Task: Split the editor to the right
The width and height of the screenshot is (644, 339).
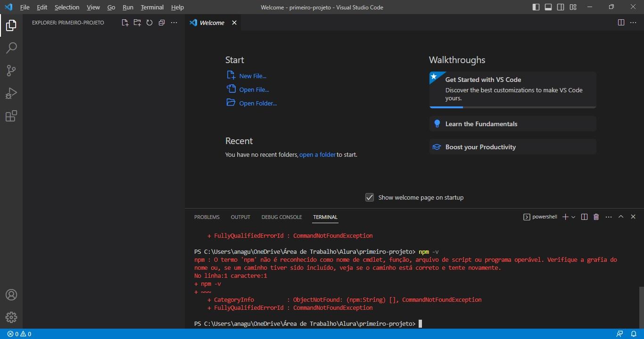Action: (621, 23)
